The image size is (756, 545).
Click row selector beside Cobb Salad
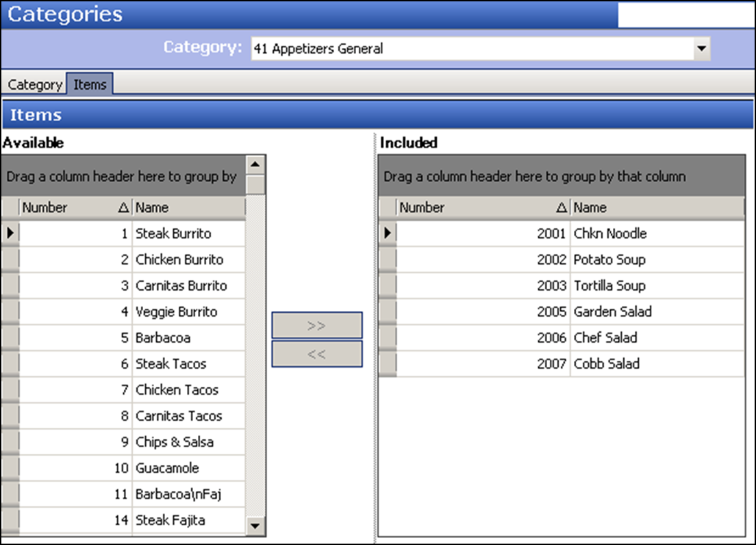(387, 364)
